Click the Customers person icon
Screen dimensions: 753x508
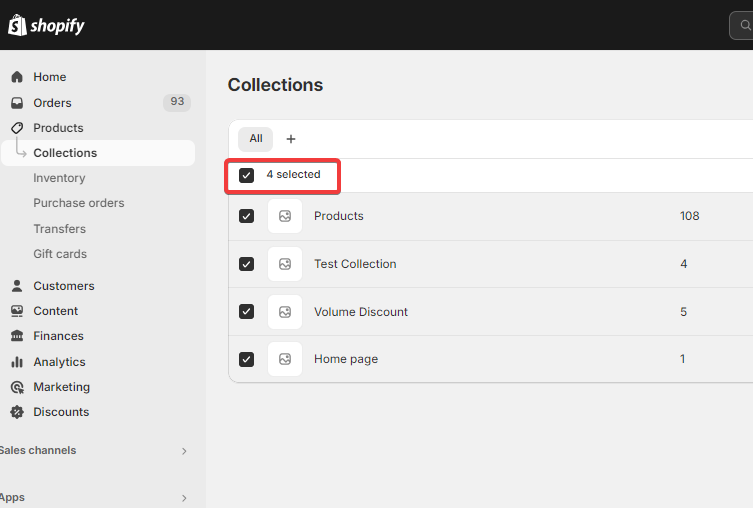click(17, 286)
